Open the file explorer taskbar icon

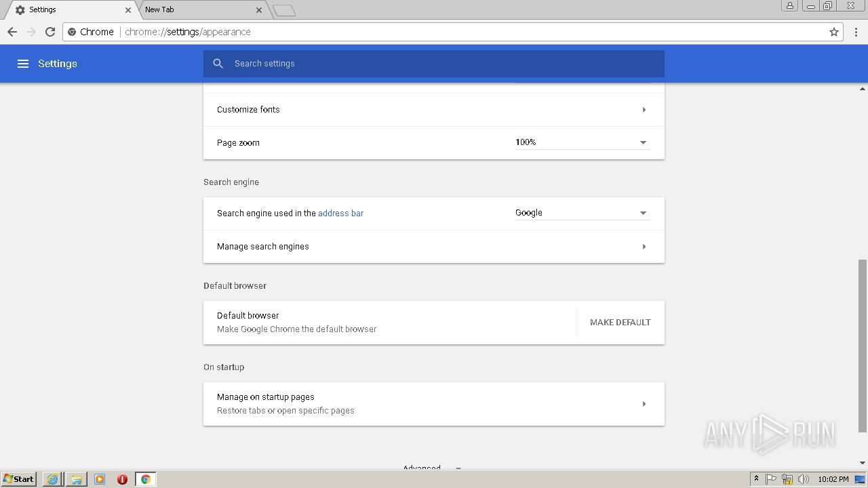tap(77, 479)
